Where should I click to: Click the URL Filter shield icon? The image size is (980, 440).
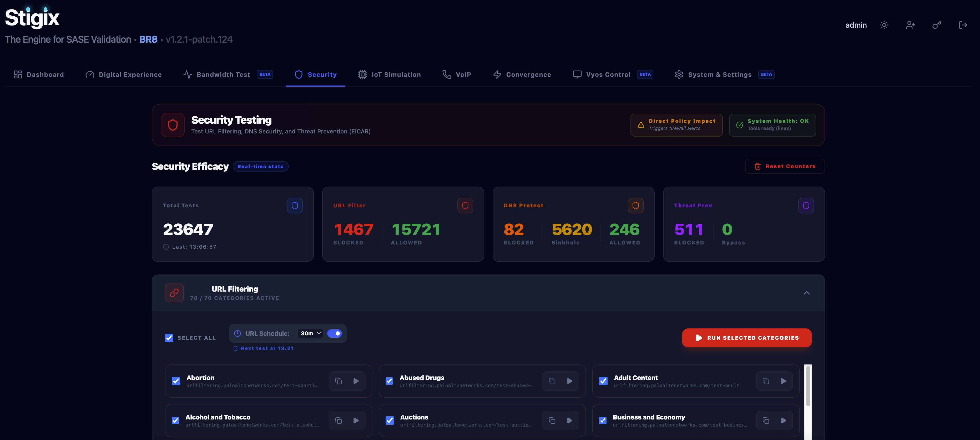click(465, 205)
